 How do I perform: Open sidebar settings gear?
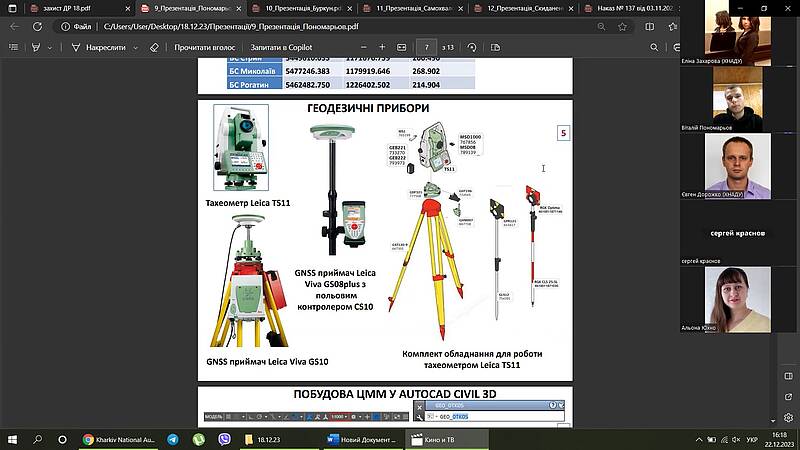(x=788, y=417)
